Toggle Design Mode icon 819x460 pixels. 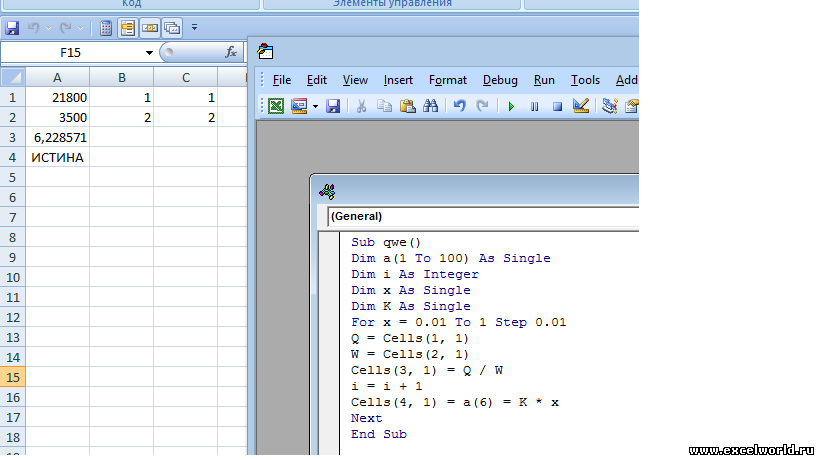(x=581, y=106)
